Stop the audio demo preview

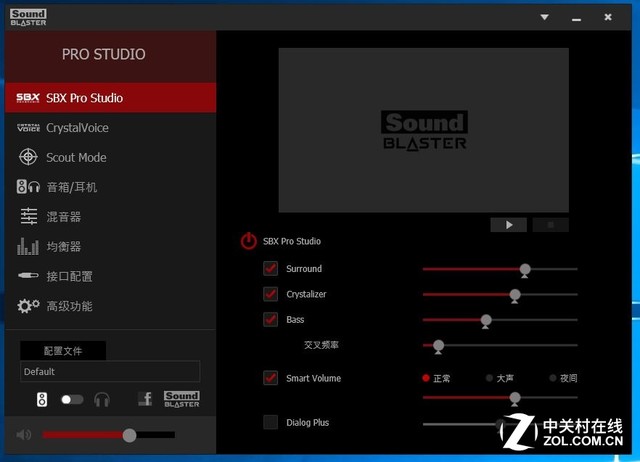pyautogui.click(x=550, y=225)
